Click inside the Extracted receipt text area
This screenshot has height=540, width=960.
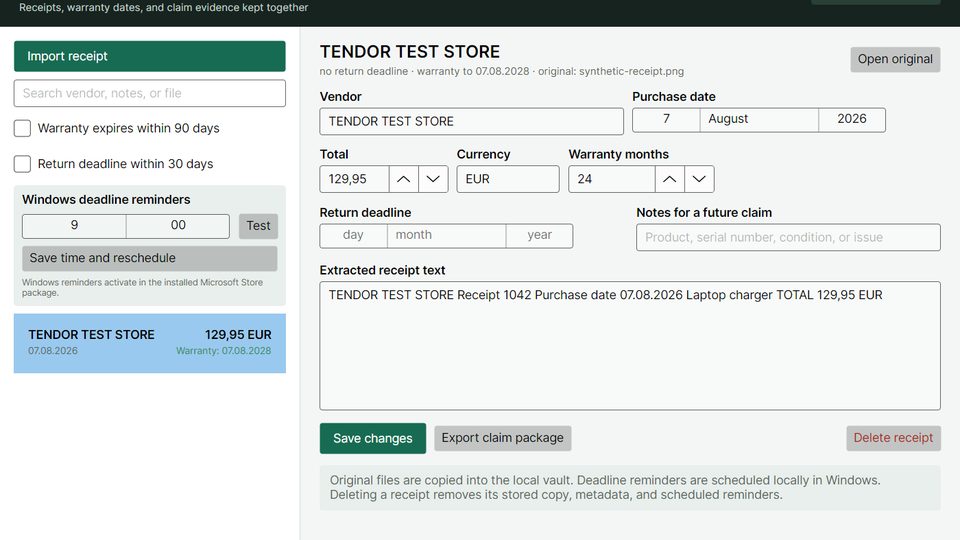(x=630, y=346)
